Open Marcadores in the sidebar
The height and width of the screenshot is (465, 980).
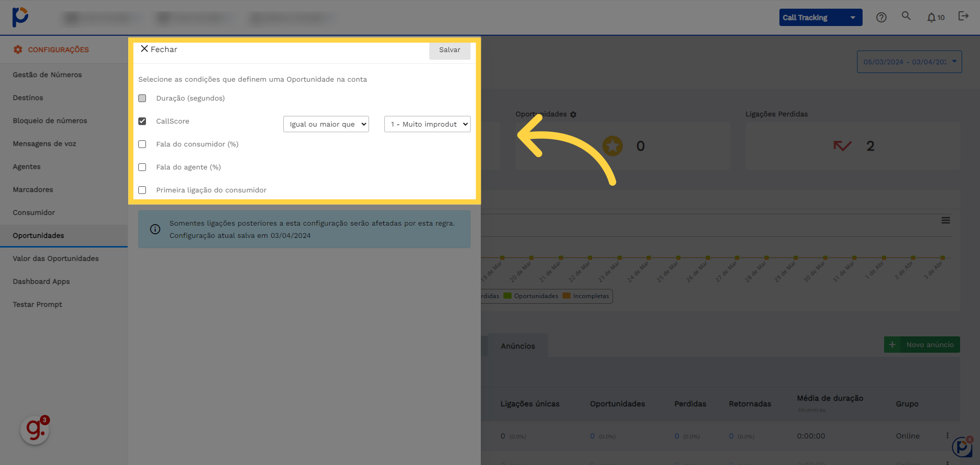(33, 189)
